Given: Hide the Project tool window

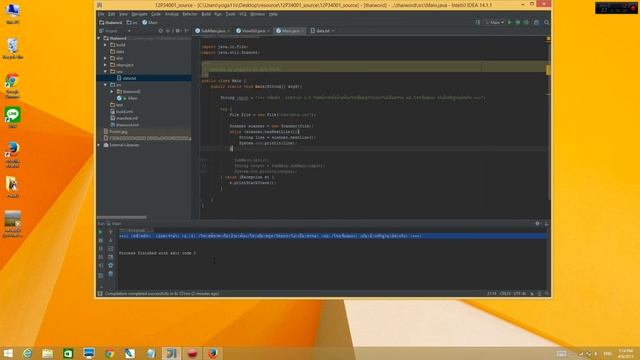Looking at the screenshot, I should [186, 31].
